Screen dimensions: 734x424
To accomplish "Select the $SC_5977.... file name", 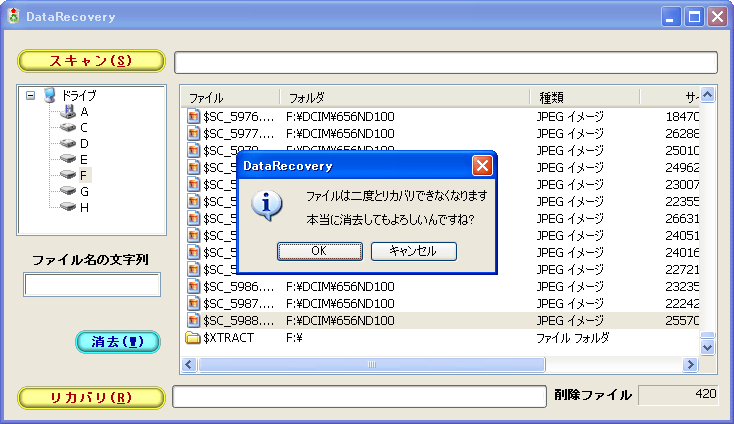I will coord(239,133).
